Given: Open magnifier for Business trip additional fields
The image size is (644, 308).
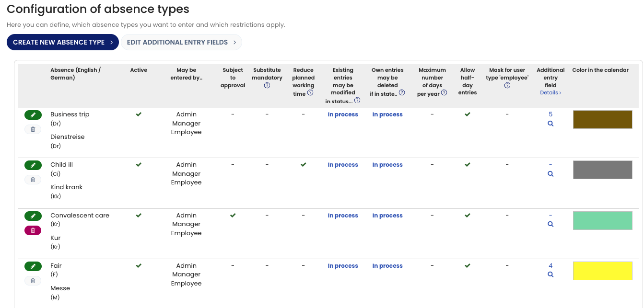Looking at the screenshot, I should click(550, 124).
